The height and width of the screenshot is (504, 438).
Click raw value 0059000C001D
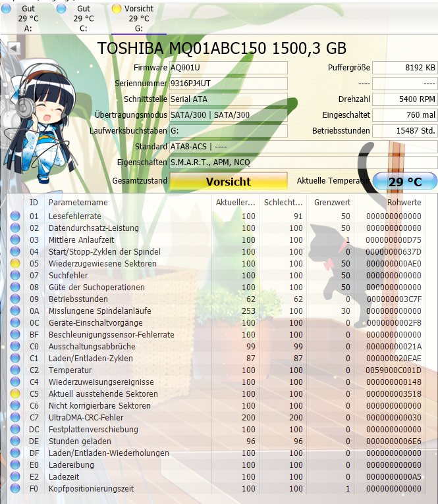[x=393, y=370]
